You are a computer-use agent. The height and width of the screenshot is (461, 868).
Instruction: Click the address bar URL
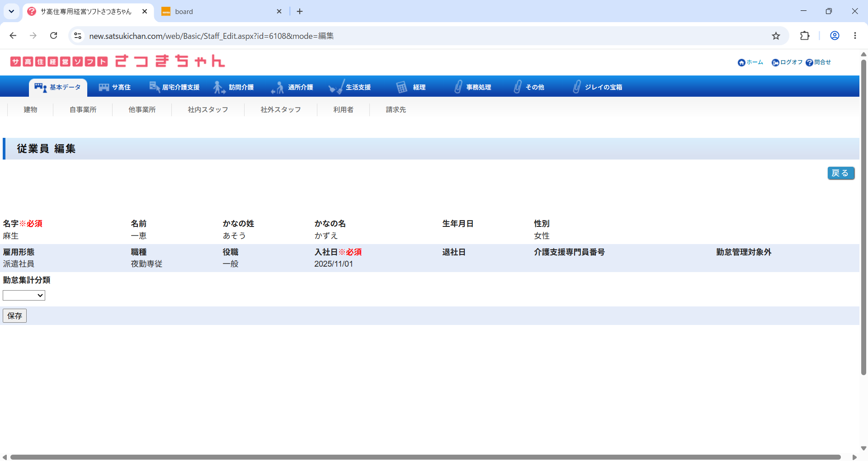coord(212,36)
